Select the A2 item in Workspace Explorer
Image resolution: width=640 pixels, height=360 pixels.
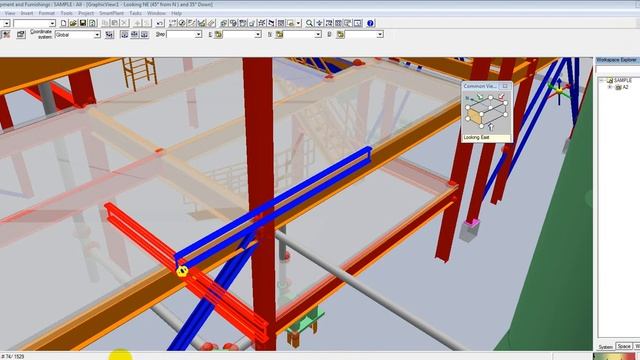(x=625, y=87)
